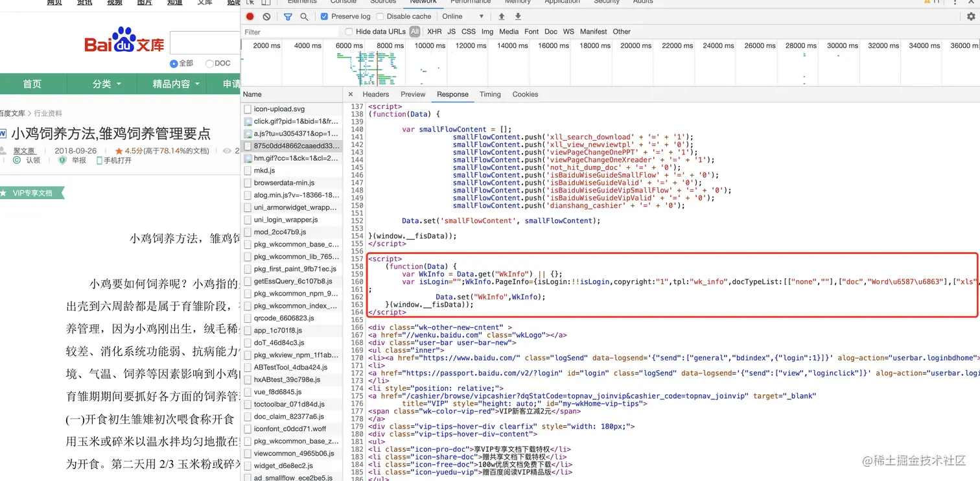Select request qrcode_6606823.js
Viewport: 980px width, 481px height.
(x=292, y=318)
